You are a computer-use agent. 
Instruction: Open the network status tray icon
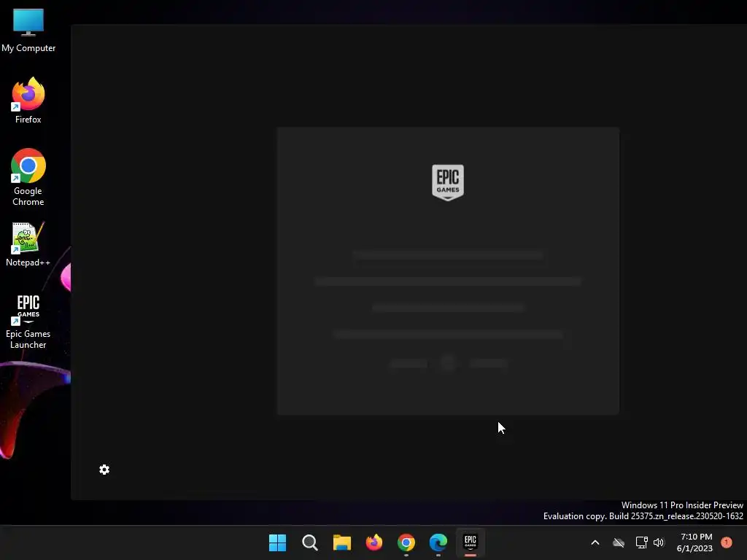641,542
